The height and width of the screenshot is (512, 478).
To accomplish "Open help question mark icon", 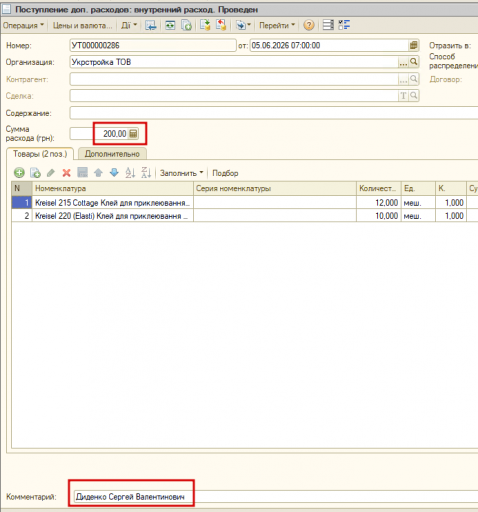I will coord(309,25).
